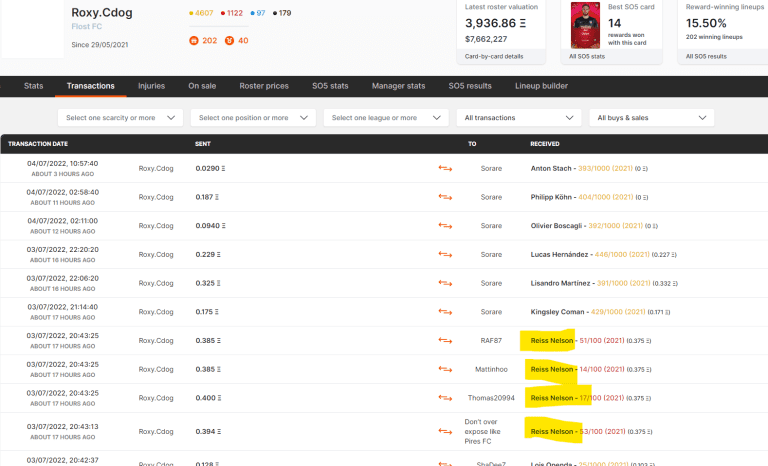Open the All transactions dropdown
This screenshot has width=768, height=466.
[519, 118]
